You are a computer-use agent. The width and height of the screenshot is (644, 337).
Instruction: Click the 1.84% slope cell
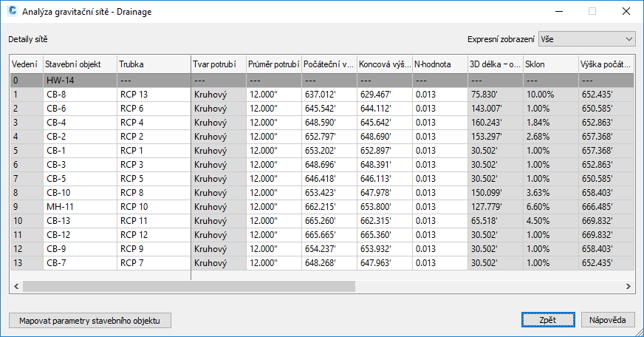point(551,123)
